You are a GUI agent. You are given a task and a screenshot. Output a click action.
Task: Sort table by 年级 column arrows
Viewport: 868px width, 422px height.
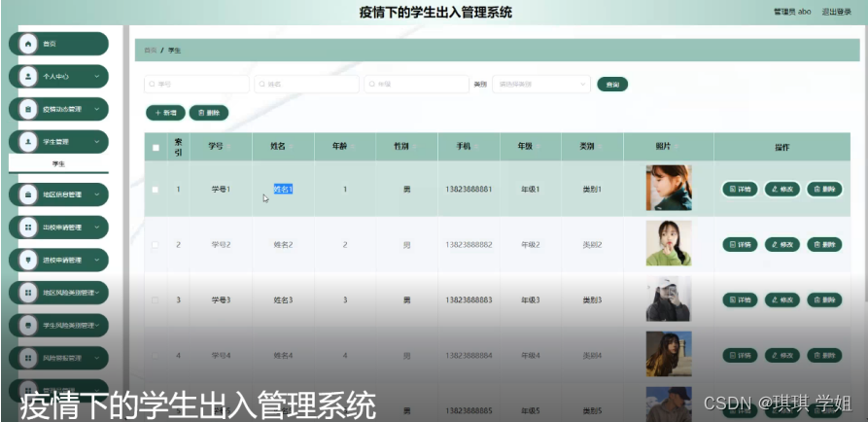(x=538, y=147)
